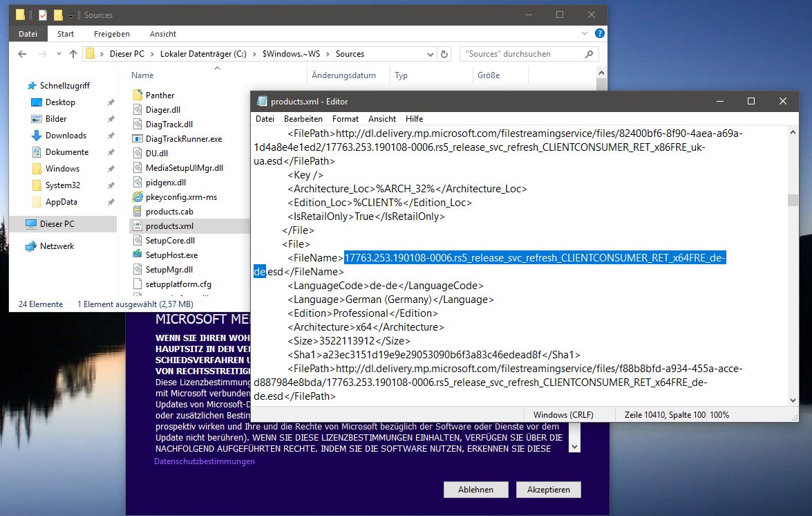Viewport: 812px width, 516px height.
Task: Select the SetupCore.dll file
Action: click(171, 241)
